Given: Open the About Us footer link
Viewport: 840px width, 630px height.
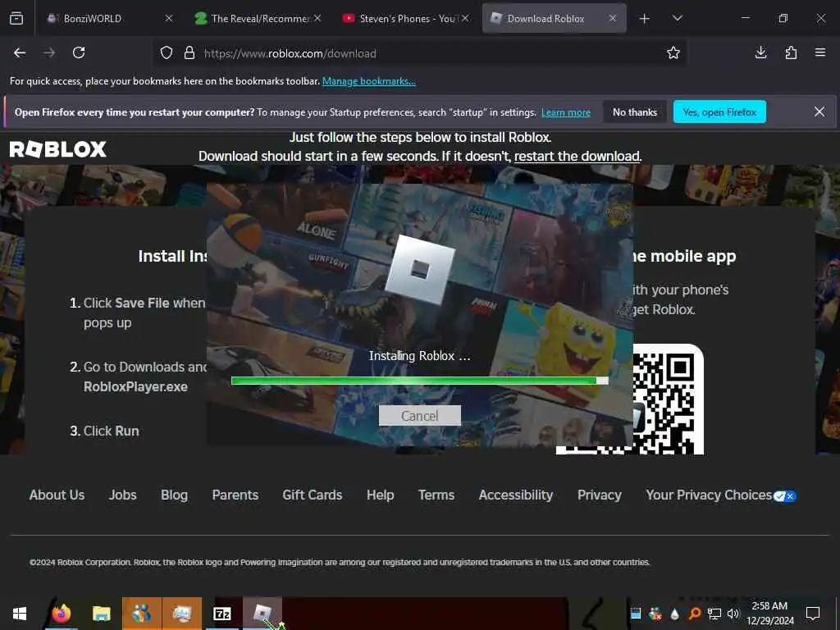Looking at the screenshot, I should pos(57,495).
